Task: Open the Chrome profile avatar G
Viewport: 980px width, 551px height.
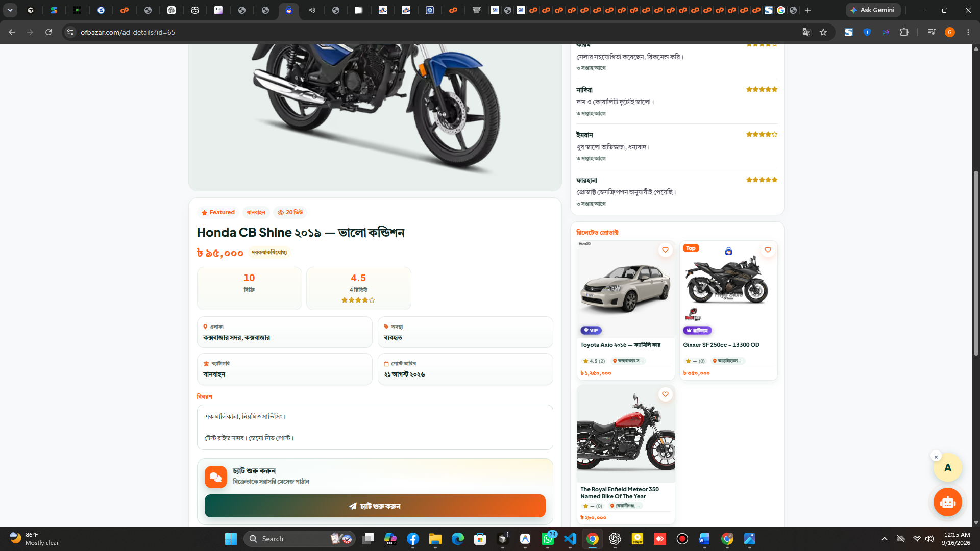Action: [x=950, y=32]
